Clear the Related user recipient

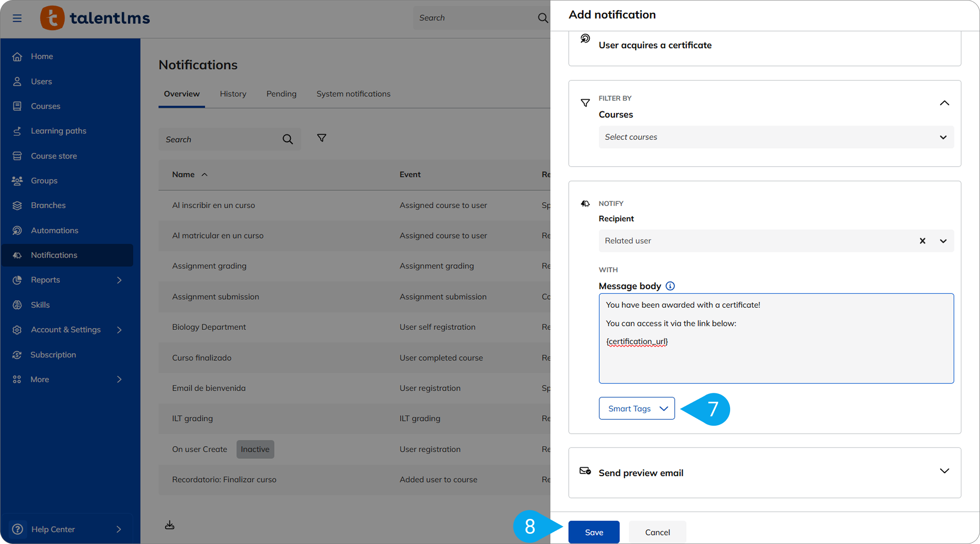click(x=922, y=241)
